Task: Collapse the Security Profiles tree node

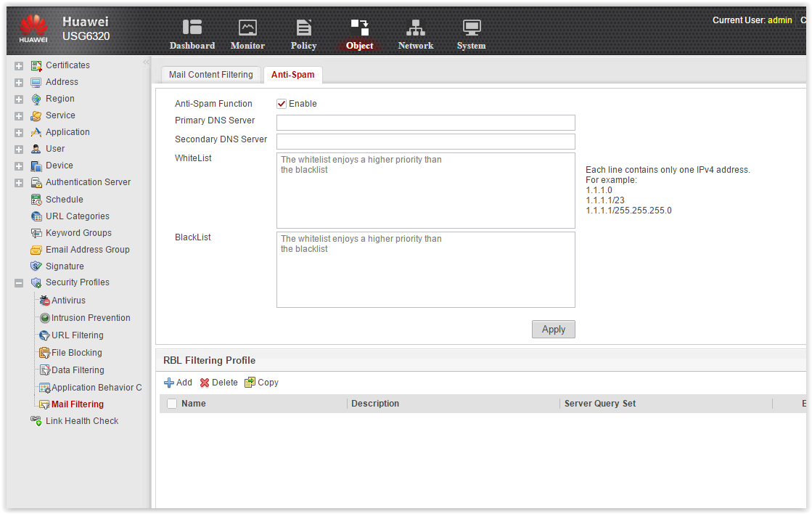Action: (x=19, y=283)
